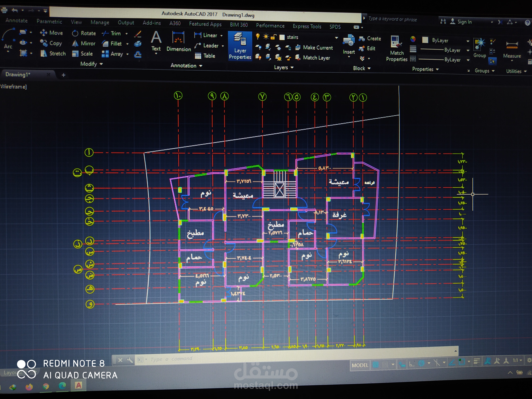
Task: Switch to the Manage ribbon tab
Action: pyautogui.click(x=100, y=22)
